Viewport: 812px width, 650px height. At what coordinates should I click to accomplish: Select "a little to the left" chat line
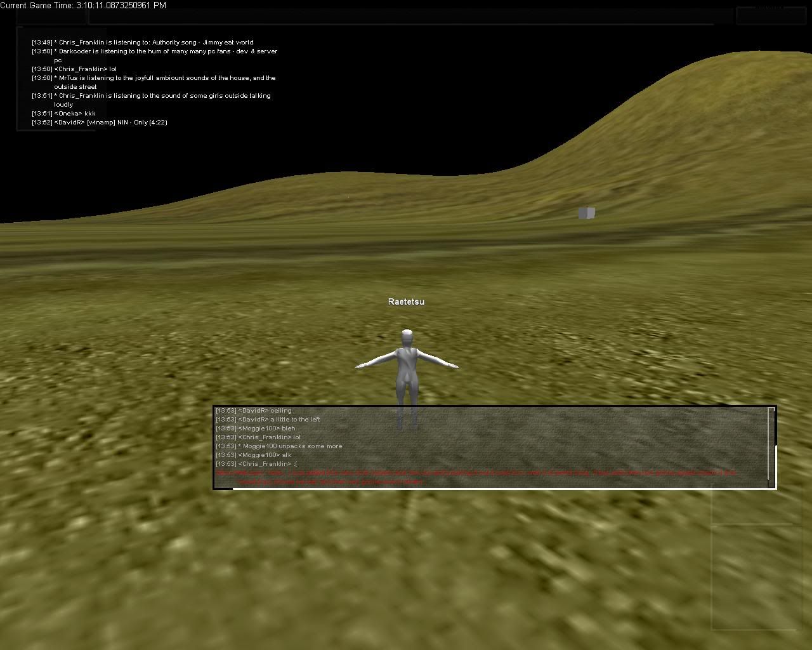click(268, 420)
